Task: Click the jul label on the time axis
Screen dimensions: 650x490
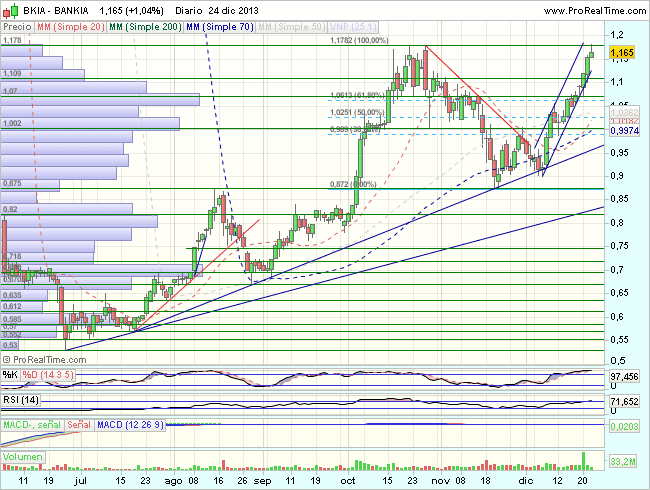Action: pyautogui.click(x=80, y=481)
